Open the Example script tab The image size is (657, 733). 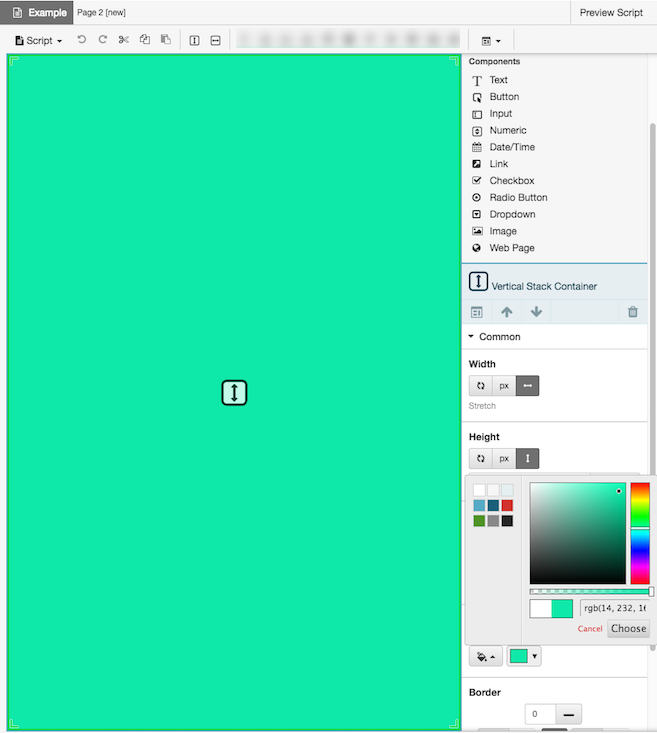pos(37,13)
